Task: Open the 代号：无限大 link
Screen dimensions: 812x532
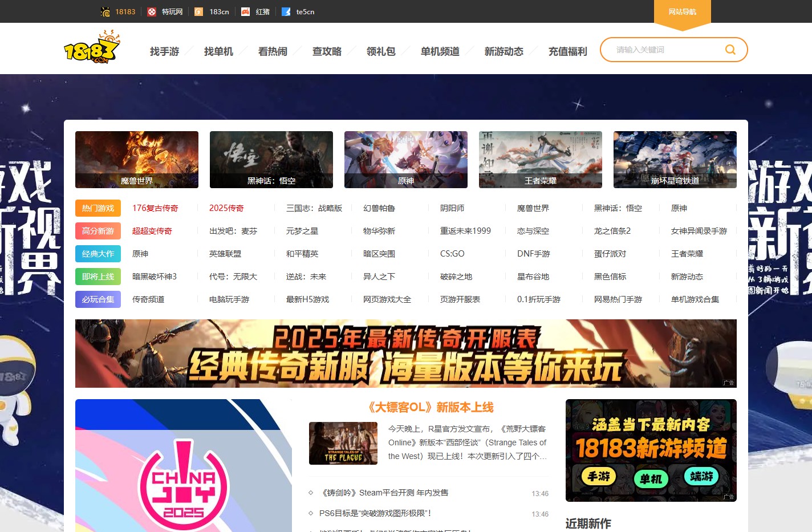Action: click(233, 277)
